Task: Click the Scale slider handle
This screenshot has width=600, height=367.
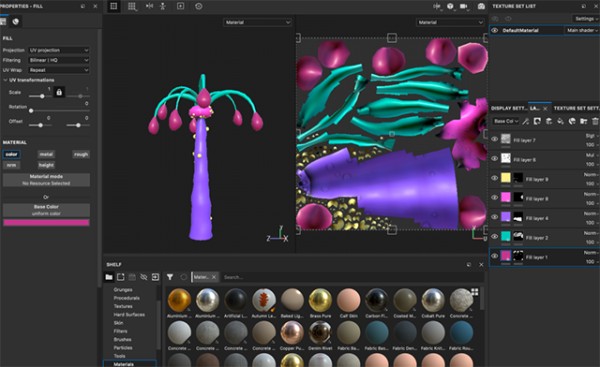Action: pos(42,96)
